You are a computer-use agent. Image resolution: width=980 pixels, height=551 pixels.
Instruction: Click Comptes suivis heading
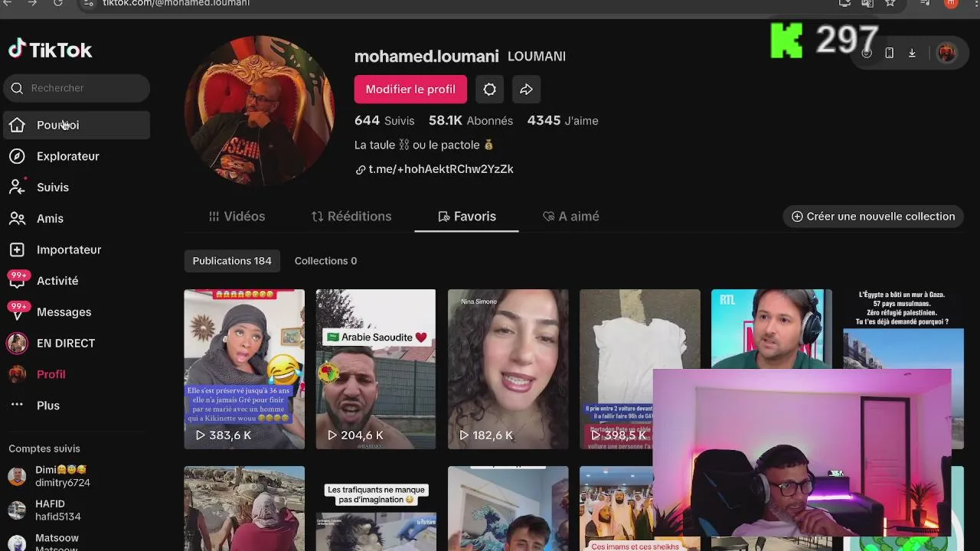(x=44, y=448)
